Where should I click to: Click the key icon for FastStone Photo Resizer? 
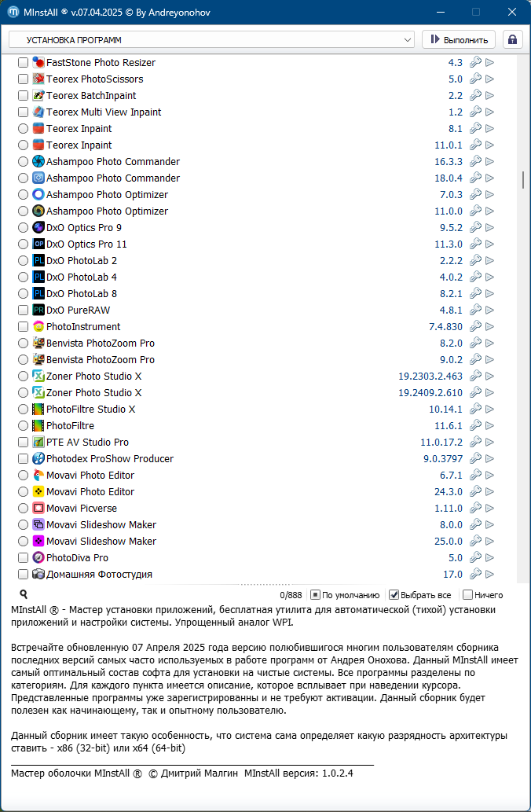(476, 63)
